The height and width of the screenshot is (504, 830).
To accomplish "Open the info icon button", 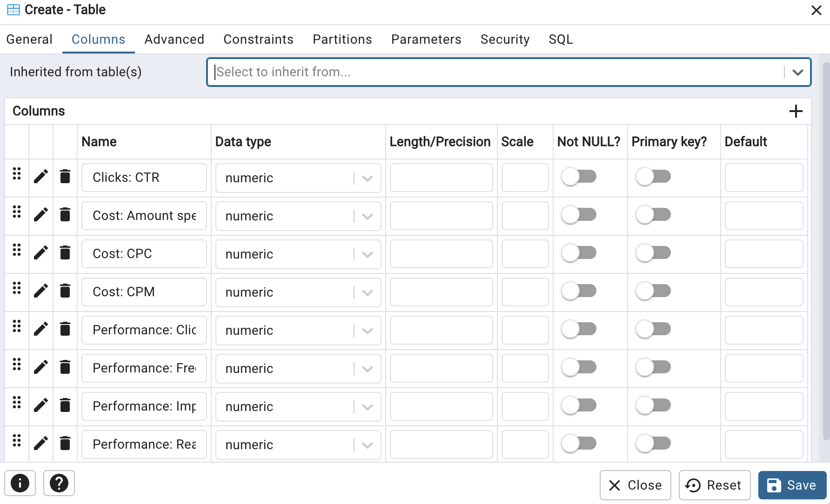I will 20,483.
